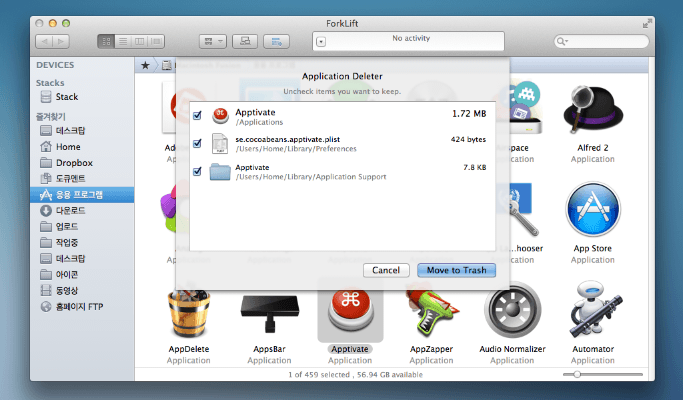683x400 pixels.
Task: Click the Cancel button
Action: point(386,270)
